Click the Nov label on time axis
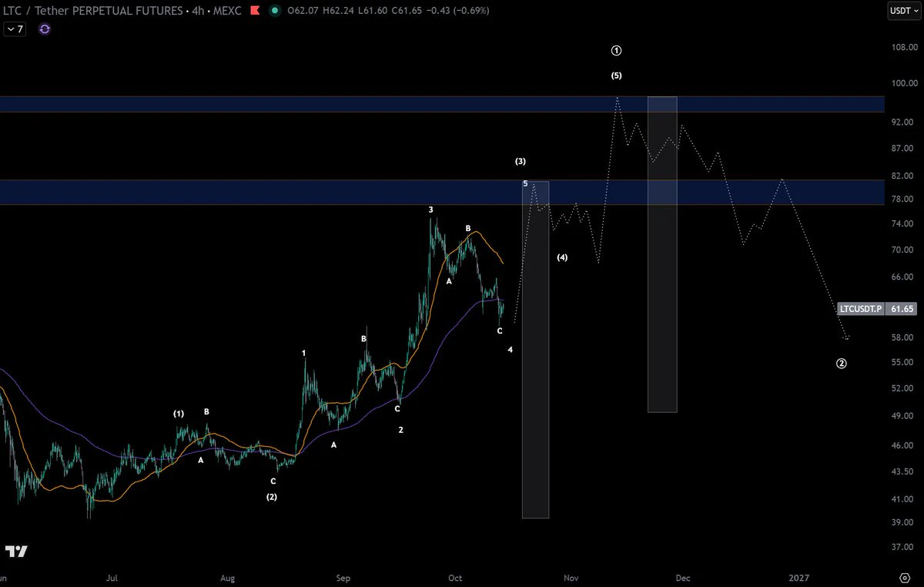 (x=571, y=577)
